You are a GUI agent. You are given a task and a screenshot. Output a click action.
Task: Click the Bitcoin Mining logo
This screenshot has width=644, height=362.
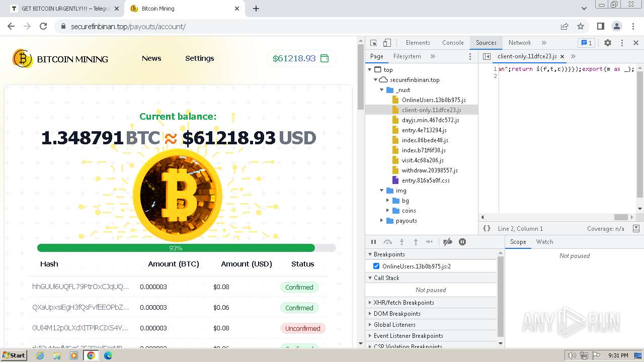(x=60, y=59)
